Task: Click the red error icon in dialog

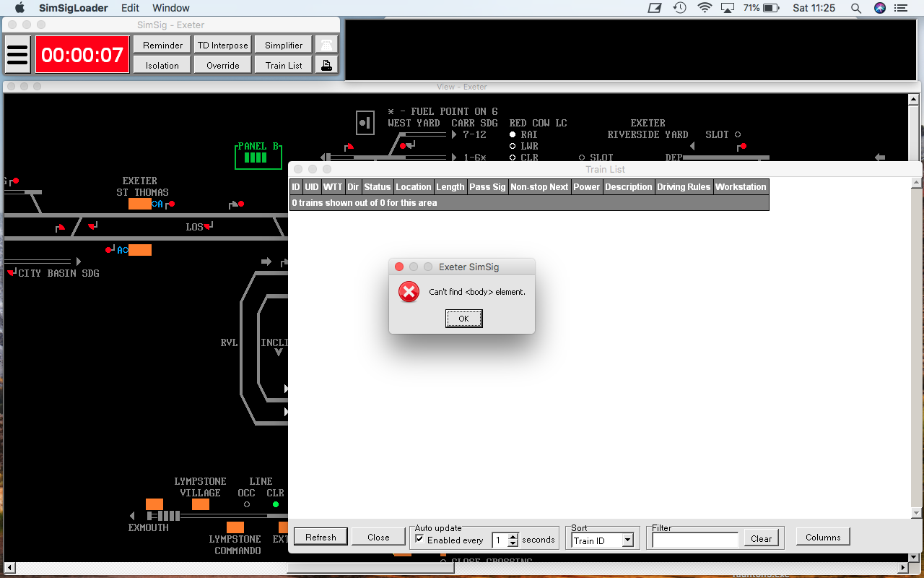Action: click(x=409, y=292)
